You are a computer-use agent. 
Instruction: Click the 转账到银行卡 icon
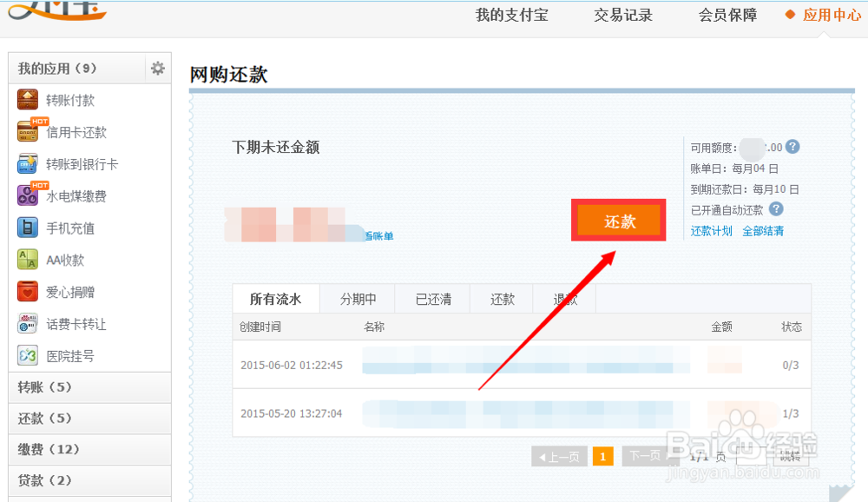click(x=29, y=164)
